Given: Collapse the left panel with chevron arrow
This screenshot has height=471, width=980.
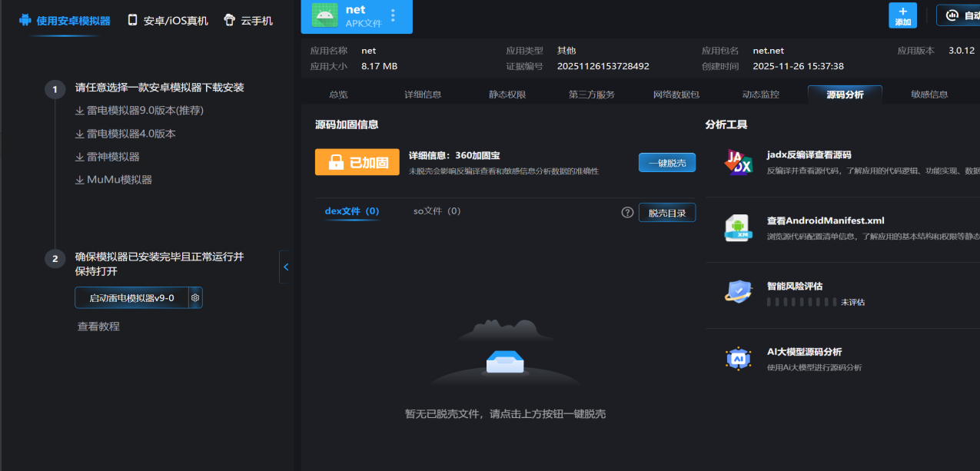Looking at the screenshot, I should click(286, 267).
